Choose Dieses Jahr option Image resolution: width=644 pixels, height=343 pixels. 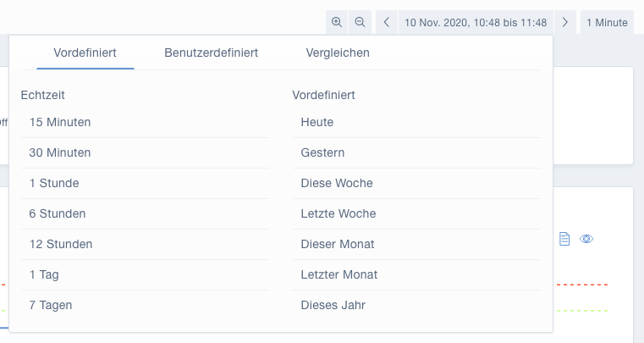coord(416,305)
